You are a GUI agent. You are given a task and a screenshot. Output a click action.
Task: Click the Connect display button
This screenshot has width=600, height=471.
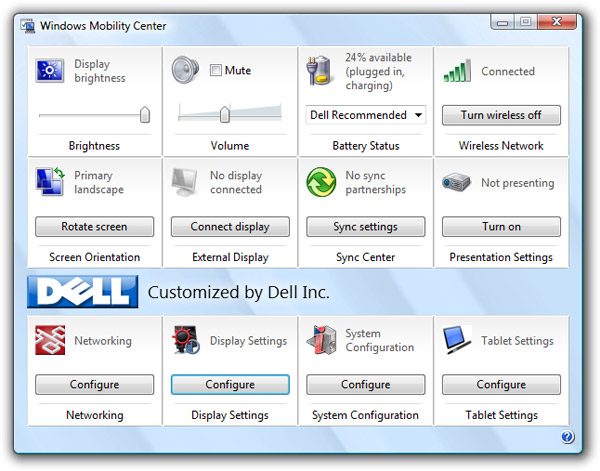coord(230,227)
